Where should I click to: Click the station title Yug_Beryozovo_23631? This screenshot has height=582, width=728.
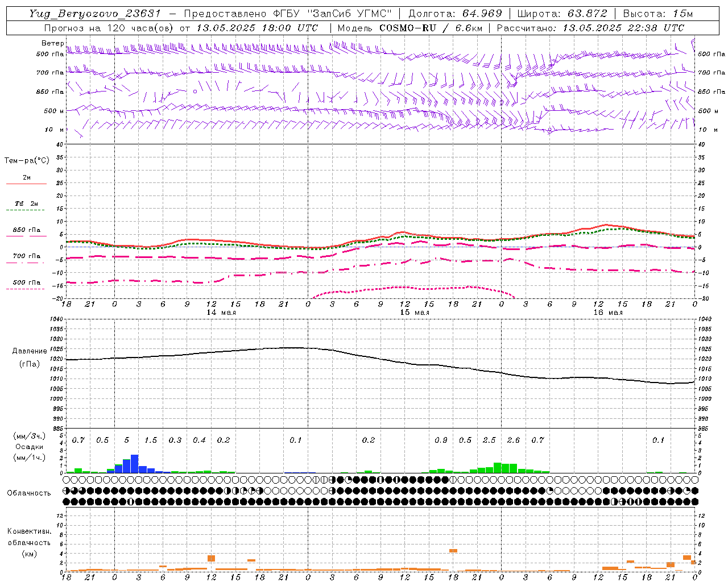click(95, 14)
